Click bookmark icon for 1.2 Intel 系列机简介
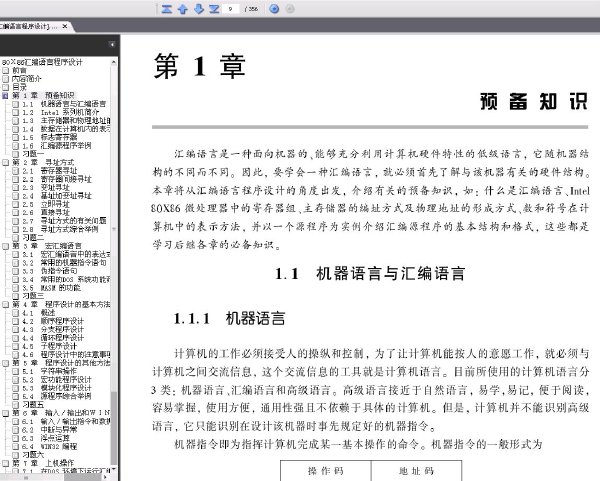The height and width of the screenshot is (481, 600). [15, 113]
